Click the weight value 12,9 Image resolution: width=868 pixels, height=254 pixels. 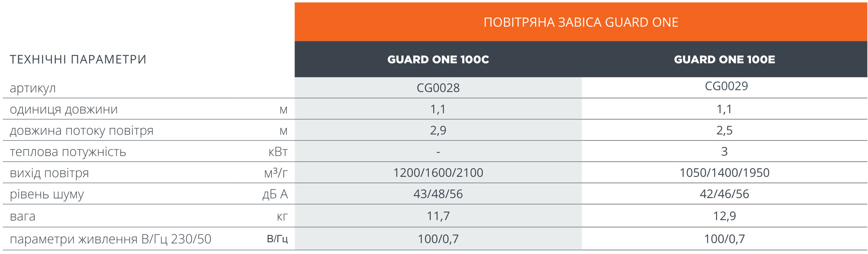point(724,216)
